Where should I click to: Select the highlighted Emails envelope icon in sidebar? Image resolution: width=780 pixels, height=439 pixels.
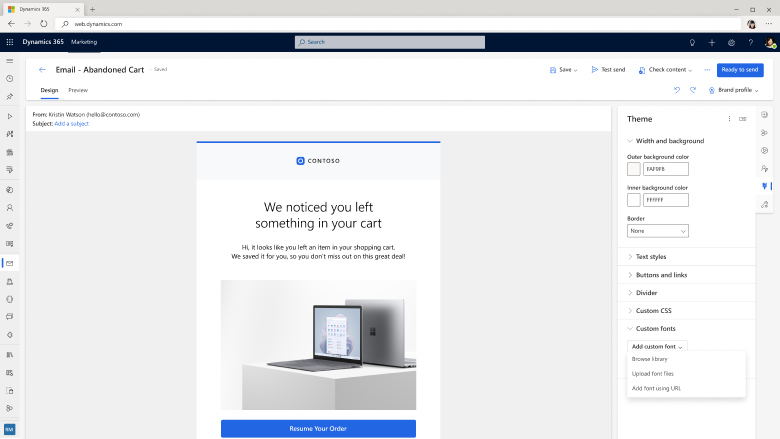point(9,263)
